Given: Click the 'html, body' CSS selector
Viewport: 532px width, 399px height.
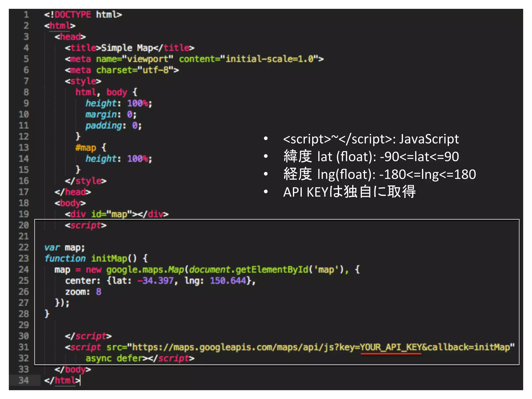Looking at the screenshot, I should (101, 92).
